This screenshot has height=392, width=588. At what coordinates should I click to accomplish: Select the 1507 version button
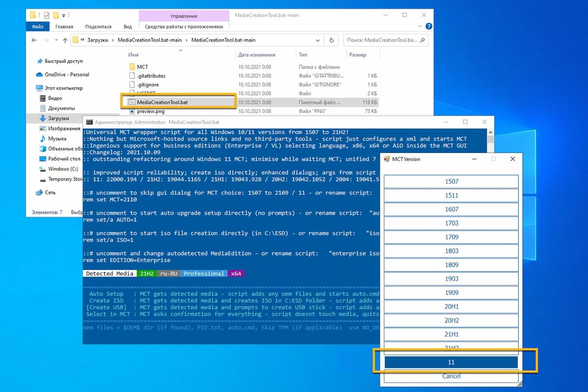coord(451,182)
